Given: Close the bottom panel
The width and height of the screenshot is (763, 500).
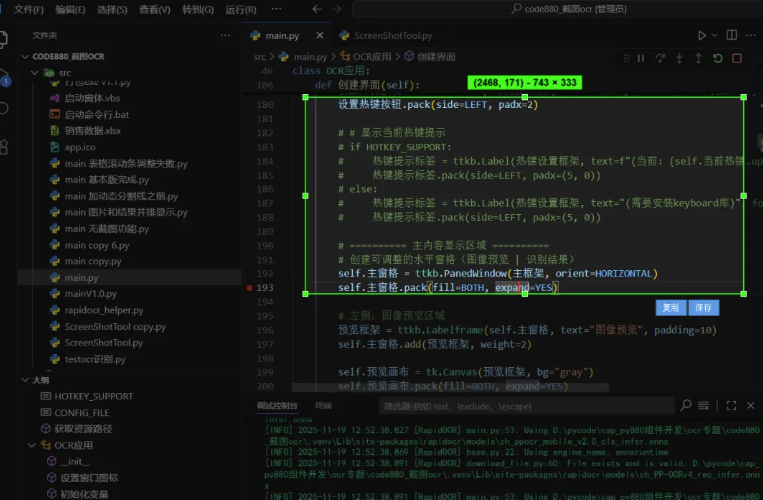Looking at the screenshot, I should coord(750,405).
